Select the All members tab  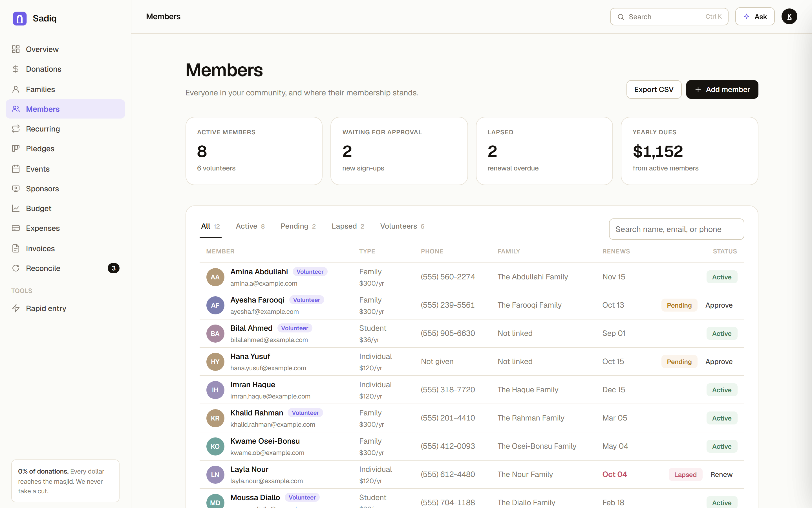click(x=210, y=226)
